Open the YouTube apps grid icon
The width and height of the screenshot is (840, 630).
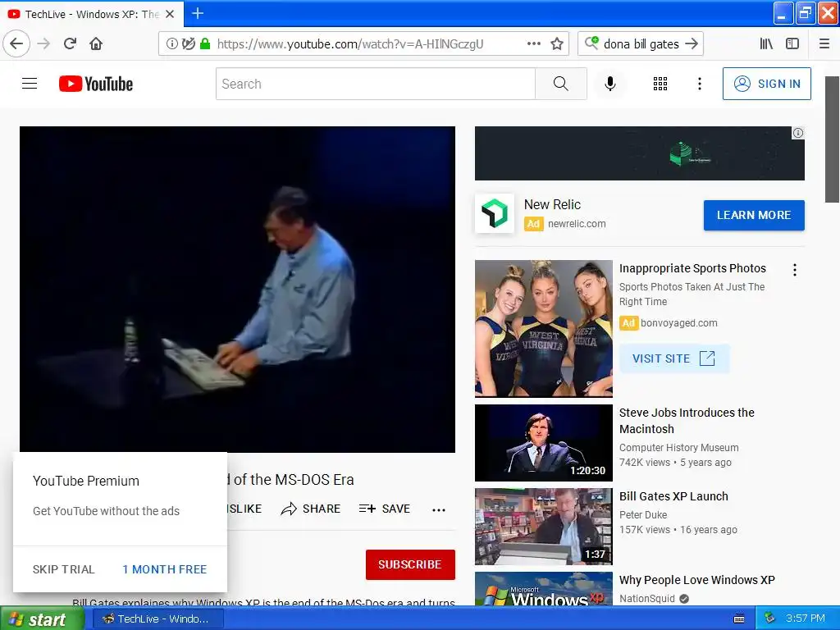click(660, 84)
